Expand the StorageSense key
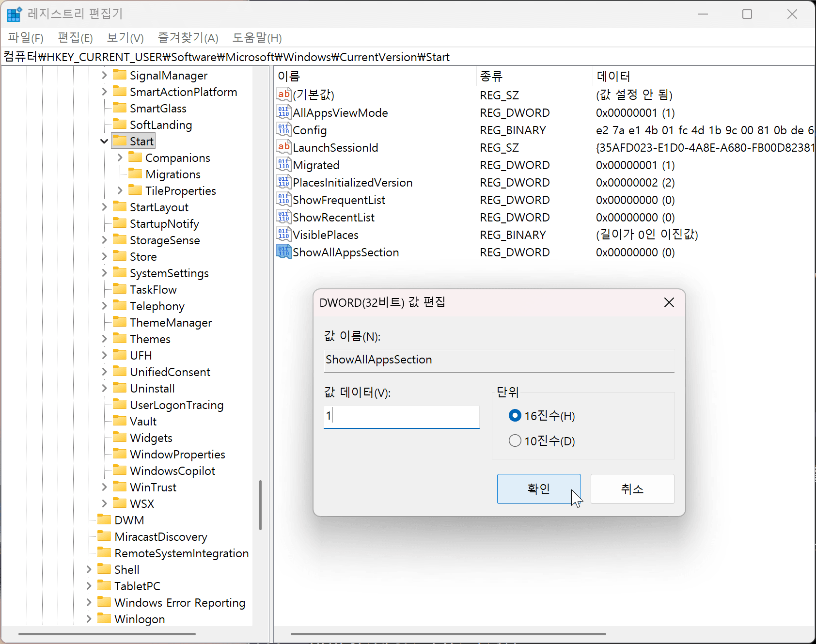 pyautogui.click(x=104, y=240)
